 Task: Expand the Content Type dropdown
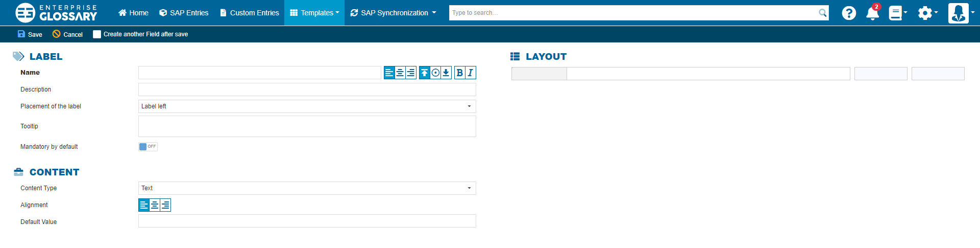[307, 188]
